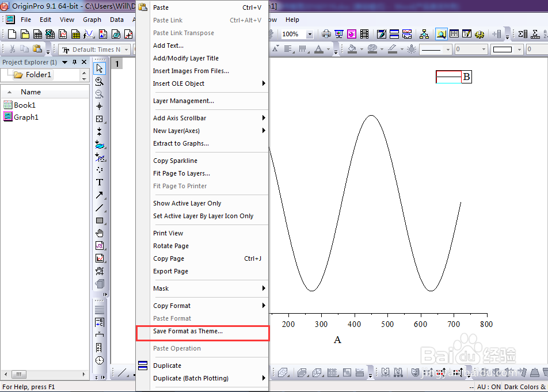The height and width of the screenshot is (392, 548).
Task: Click the Statistics on Columns sigma icon
Action: [x=523, y=34]
